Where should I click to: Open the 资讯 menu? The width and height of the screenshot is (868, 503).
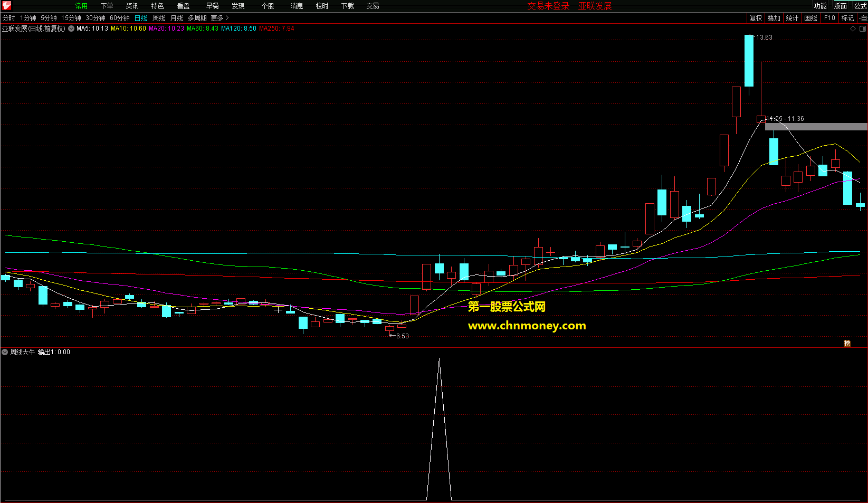tap(132, 6)
